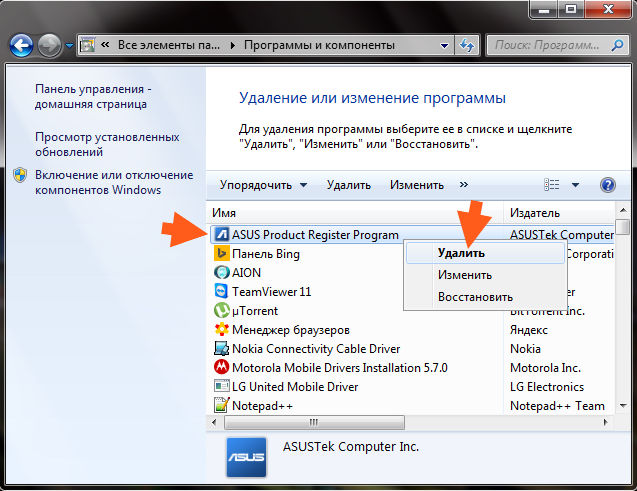Click horizontal scrollbar right arrow

click(x=606, y=422)
